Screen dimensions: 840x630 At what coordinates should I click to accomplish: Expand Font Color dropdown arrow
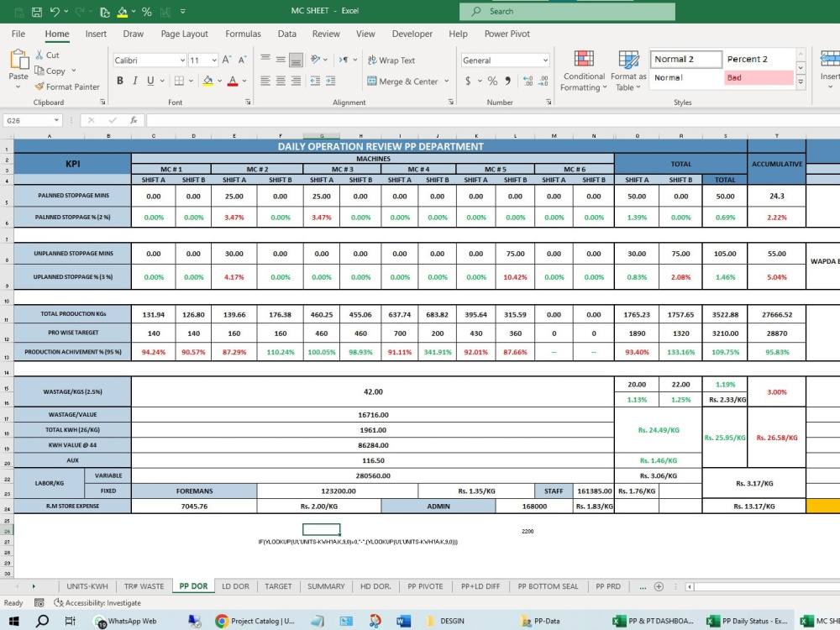click(x=244, y=81)
